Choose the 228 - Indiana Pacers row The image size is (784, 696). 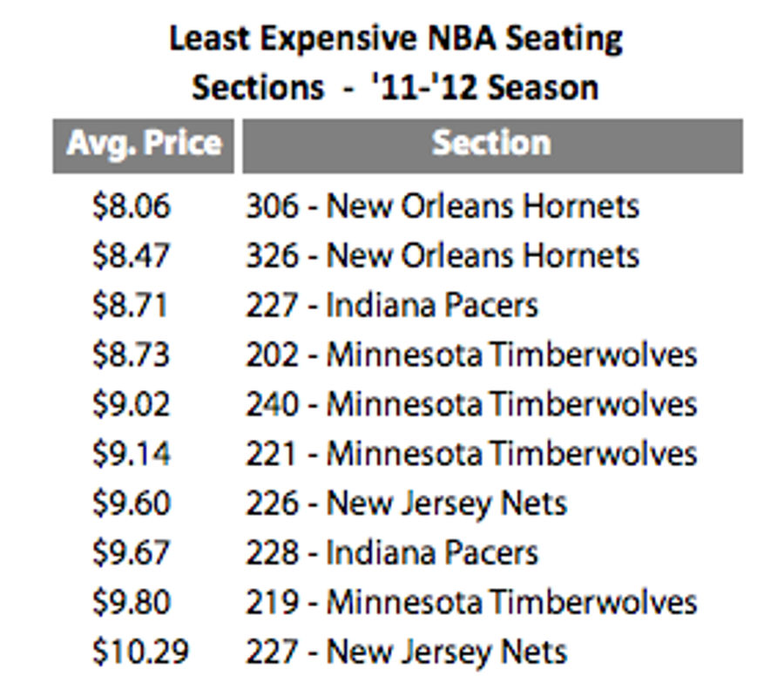392,552
